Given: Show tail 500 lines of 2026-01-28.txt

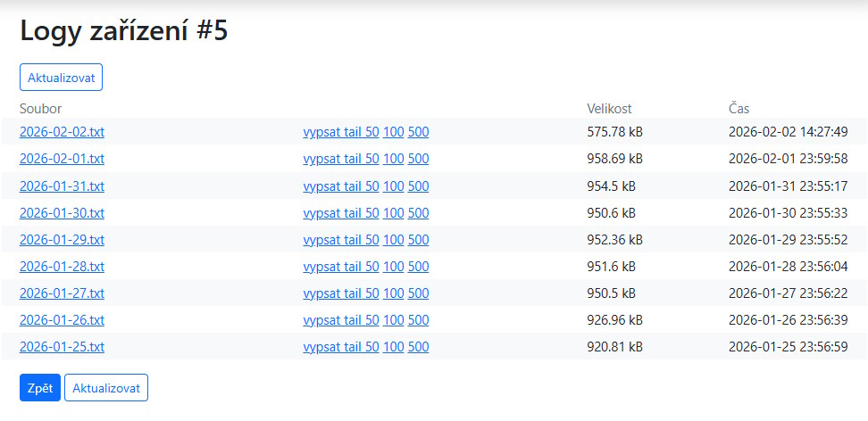Looking at the screenshot, I should coord(418,267).
